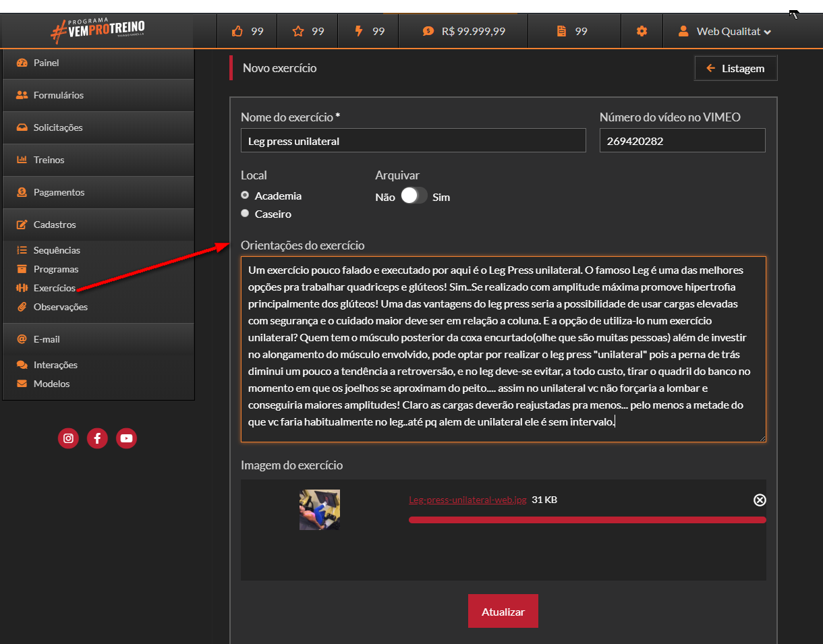Open the Leg-press-unilateral-web.jpg link
This screenshot has height=644, width=823.
(467, 500)
